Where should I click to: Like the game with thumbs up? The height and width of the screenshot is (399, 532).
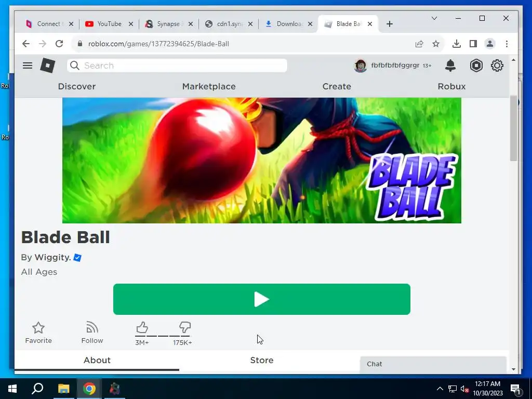pos(142,328)
